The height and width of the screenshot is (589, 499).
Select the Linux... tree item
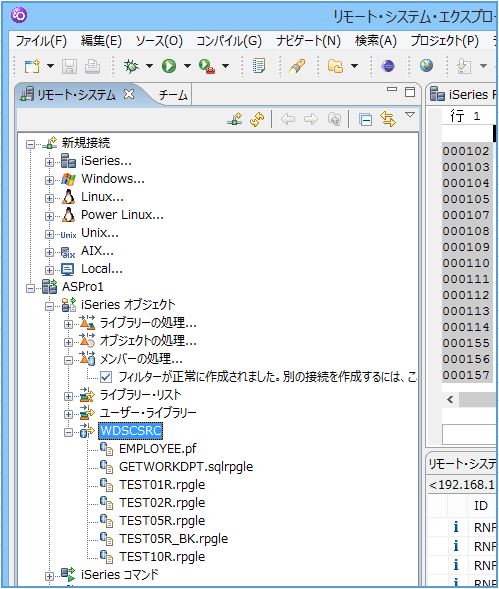(102, 197)
